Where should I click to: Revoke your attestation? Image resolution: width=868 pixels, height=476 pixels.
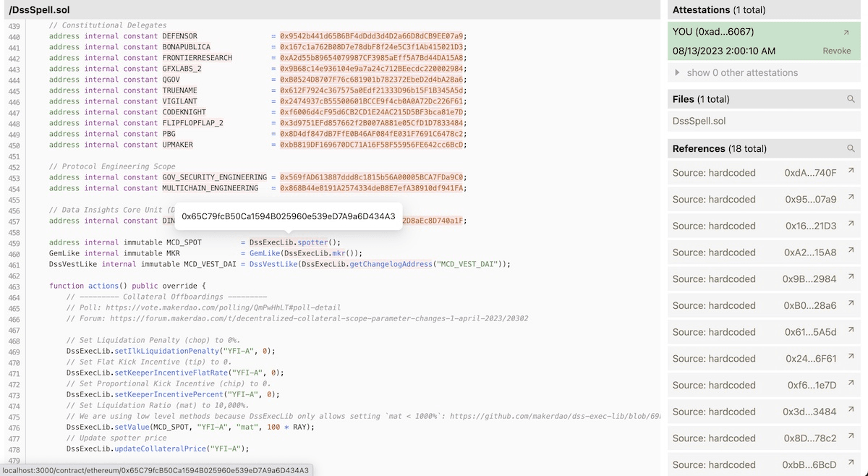point(836,51)
